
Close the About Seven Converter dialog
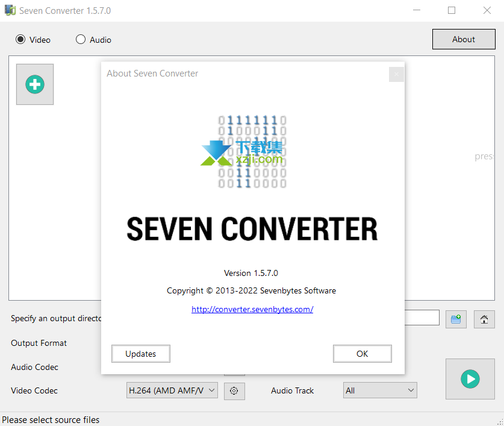396,74
